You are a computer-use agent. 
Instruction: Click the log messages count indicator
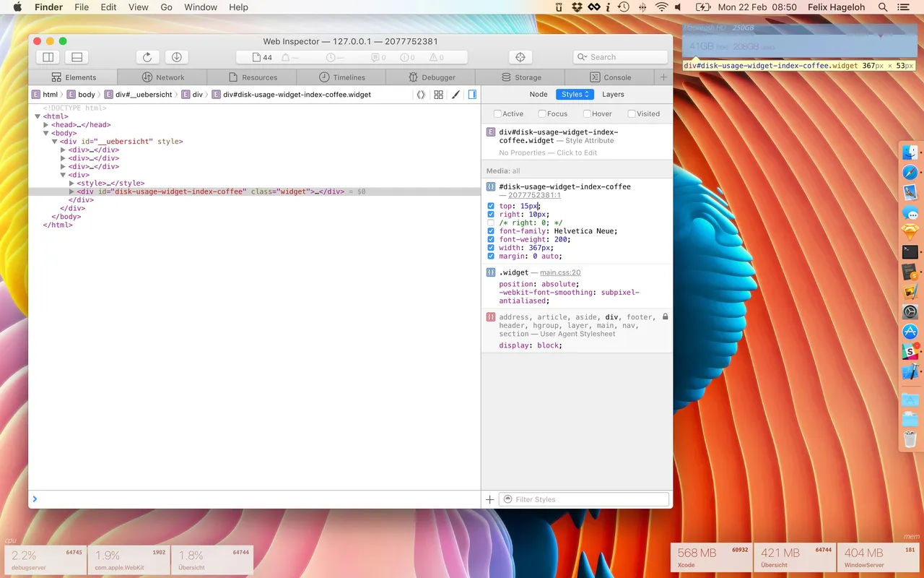pyautogui.click(x=378, y=58)
